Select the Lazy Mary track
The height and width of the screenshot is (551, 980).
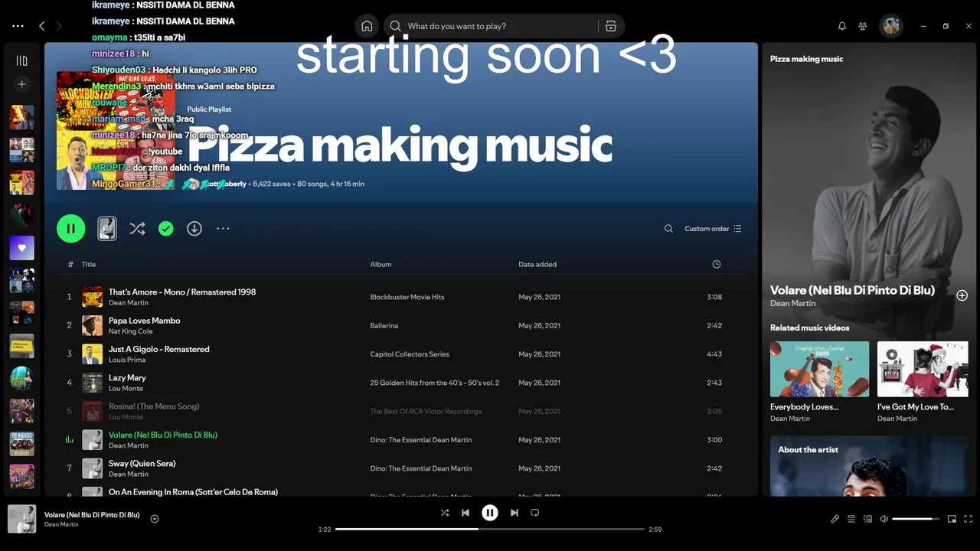pyautogui.click(x=127, y=377)
